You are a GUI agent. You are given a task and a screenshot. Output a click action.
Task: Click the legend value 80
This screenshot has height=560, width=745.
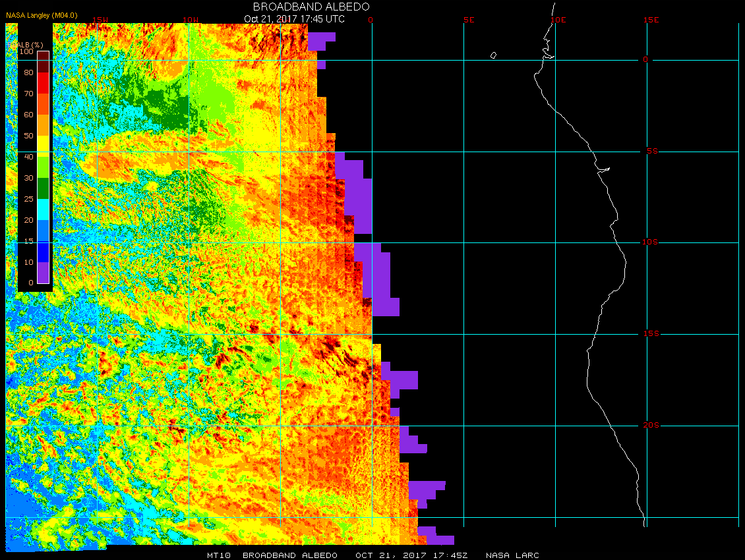click(x=29, y=72)
